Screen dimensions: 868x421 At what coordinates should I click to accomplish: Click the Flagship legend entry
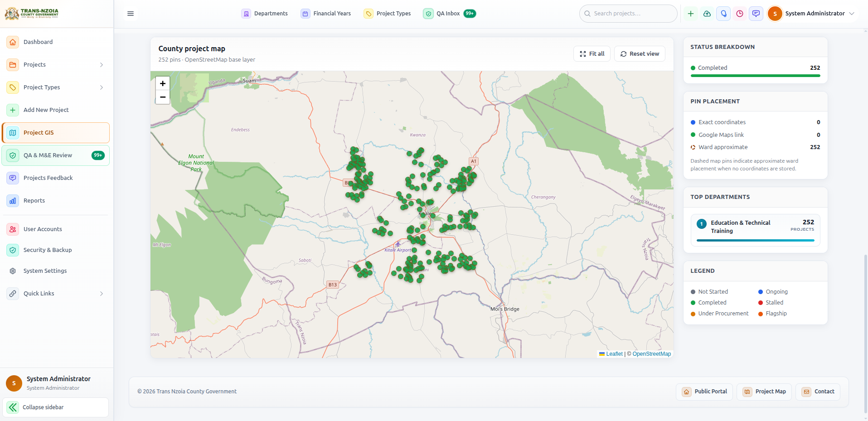[x=772, y=314]
